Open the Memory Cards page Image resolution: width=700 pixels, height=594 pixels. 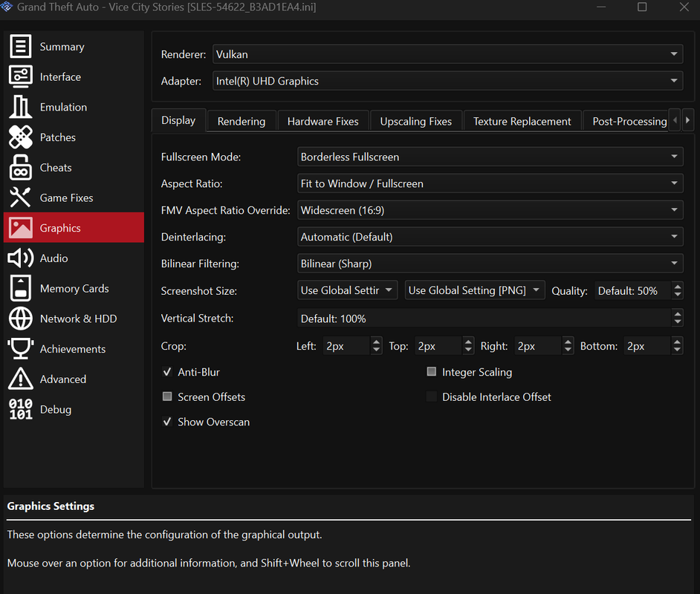(74, 289)
